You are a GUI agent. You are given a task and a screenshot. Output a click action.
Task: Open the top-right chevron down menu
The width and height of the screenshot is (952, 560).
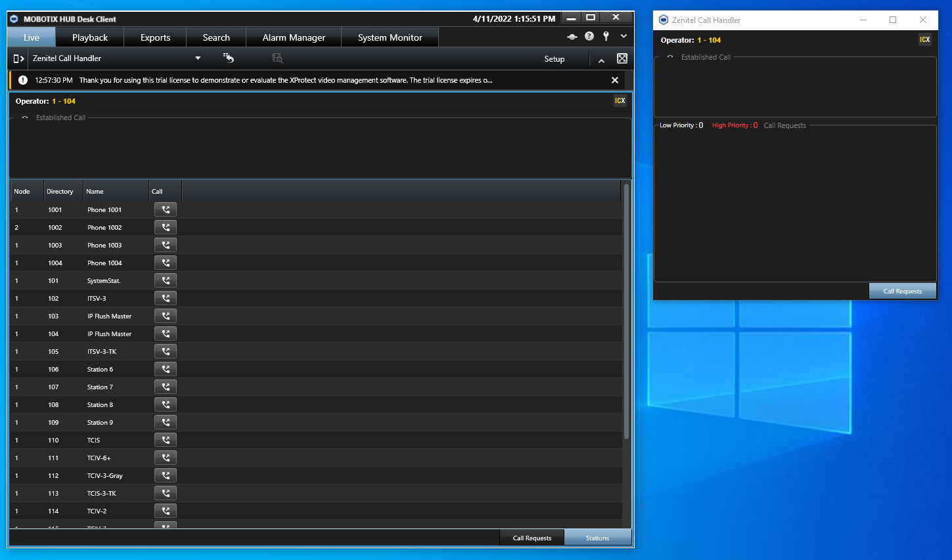(623, 37)
